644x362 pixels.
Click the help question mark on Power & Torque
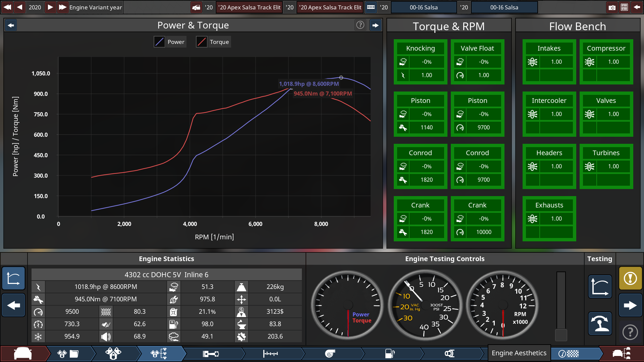(360, 25)
